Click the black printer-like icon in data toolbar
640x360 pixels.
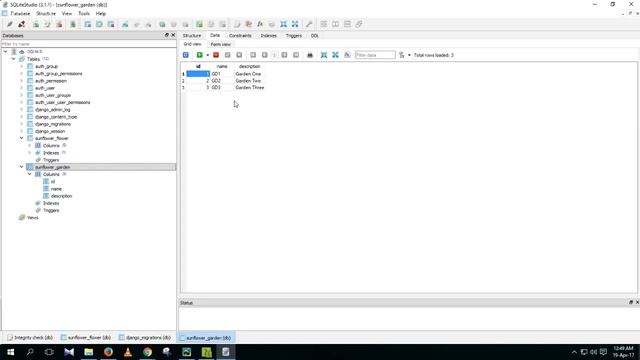tap(310, 55)
